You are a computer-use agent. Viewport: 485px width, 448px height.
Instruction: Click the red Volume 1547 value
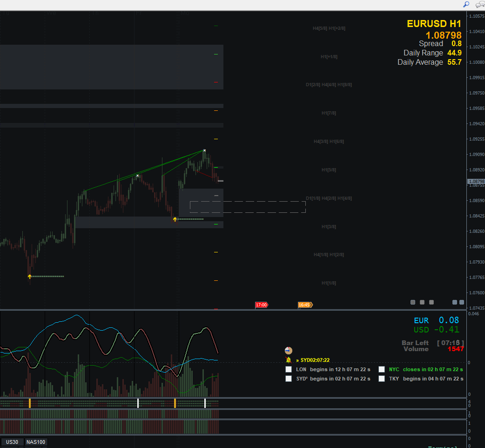pyautogui.click(x=456, y=349)
